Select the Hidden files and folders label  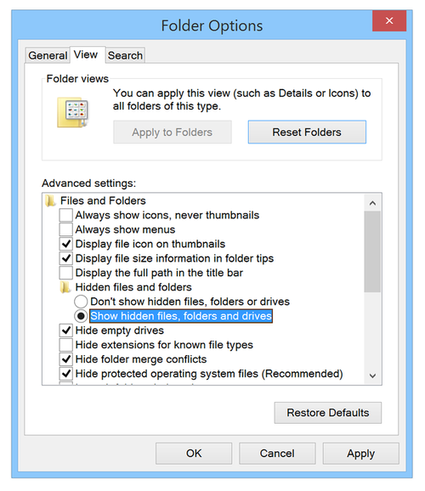coord(133,287)
